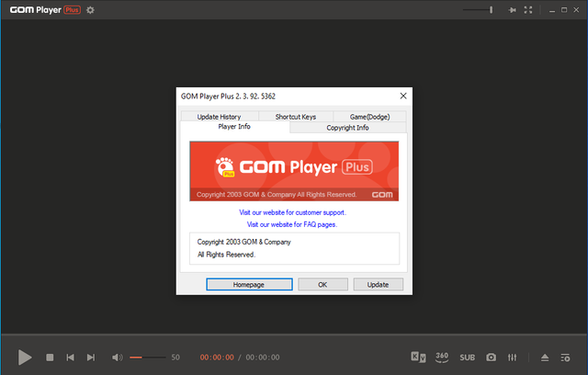Confirm the dialog with OK

[322, 285]
